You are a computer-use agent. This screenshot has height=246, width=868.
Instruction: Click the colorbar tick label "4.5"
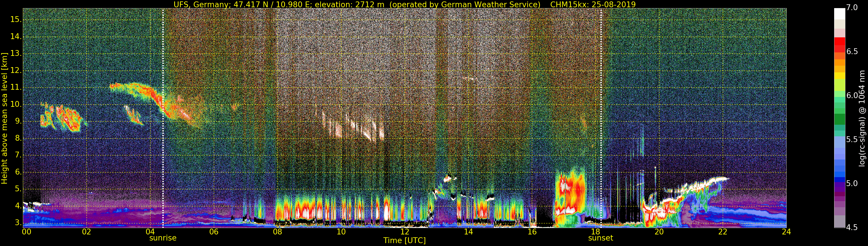pyautogui.click(x=852, y=227)
